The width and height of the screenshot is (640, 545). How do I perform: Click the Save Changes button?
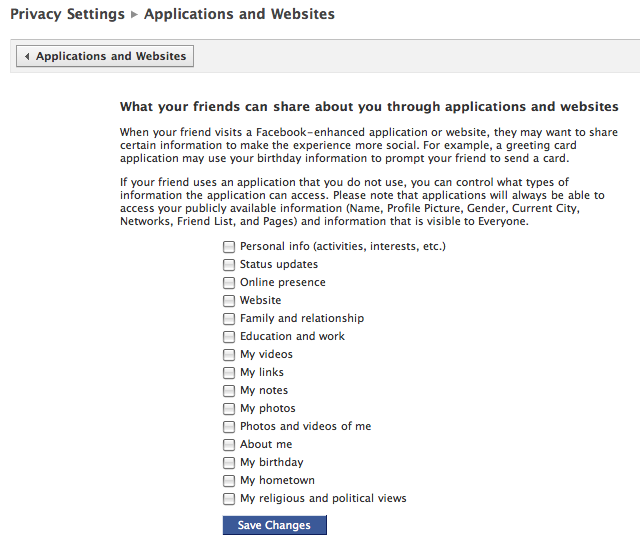(x=274, y=525)
